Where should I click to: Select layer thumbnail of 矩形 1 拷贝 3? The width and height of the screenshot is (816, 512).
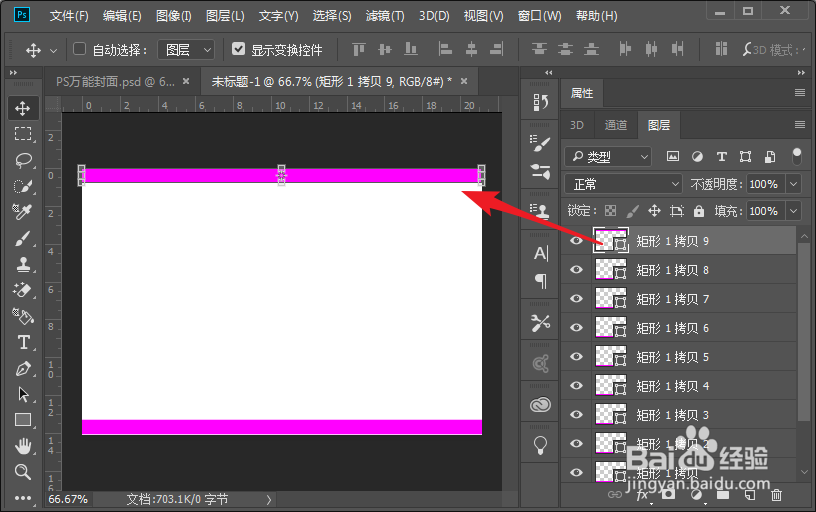tap(611, 415)
